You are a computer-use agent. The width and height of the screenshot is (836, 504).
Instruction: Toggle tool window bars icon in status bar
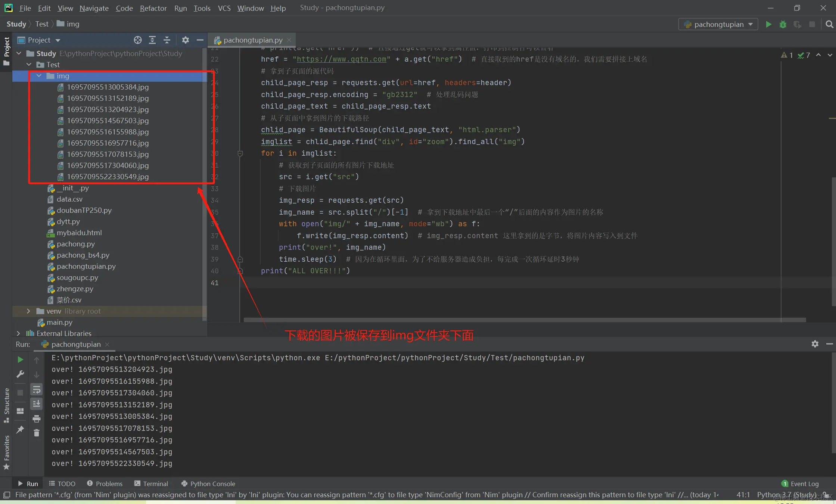tap(6, 495)
